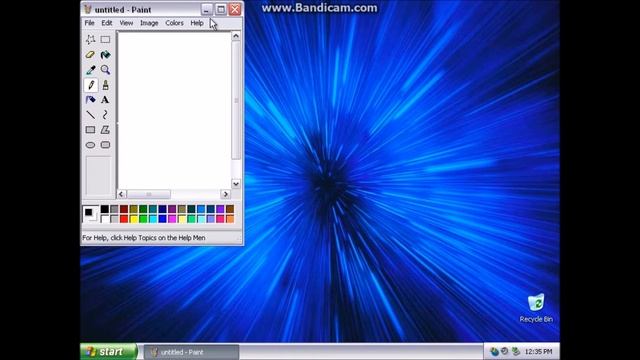Viewport: 640px width, 360px height.
Task: Choose the dark green palette swatch
Action: click(x=143, y=209)
